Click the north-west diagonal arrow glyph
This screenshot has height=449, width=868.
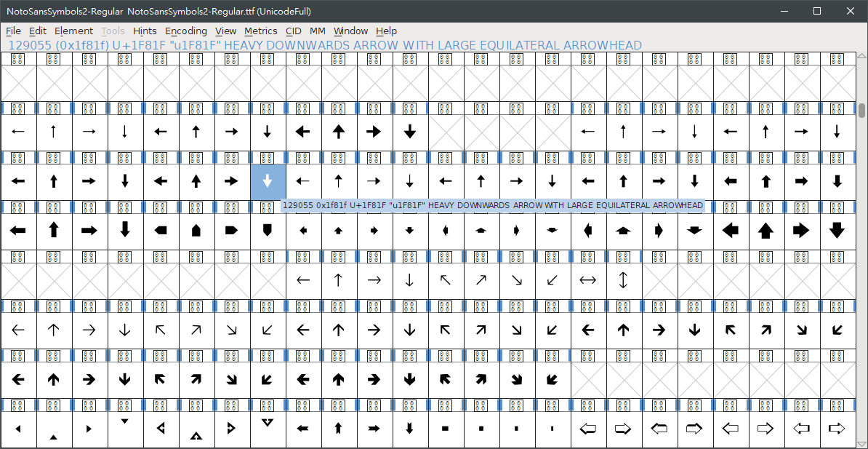click(445, 280)
